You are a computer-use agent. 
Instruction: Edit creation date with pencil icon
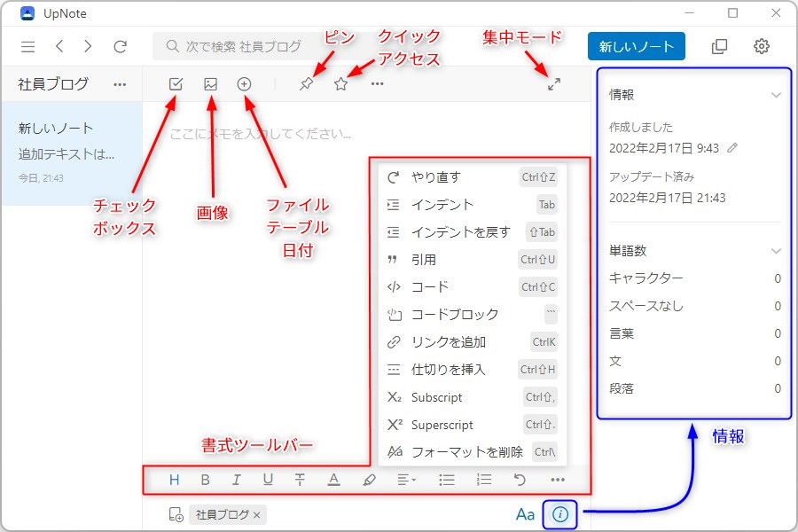(732, 148)
